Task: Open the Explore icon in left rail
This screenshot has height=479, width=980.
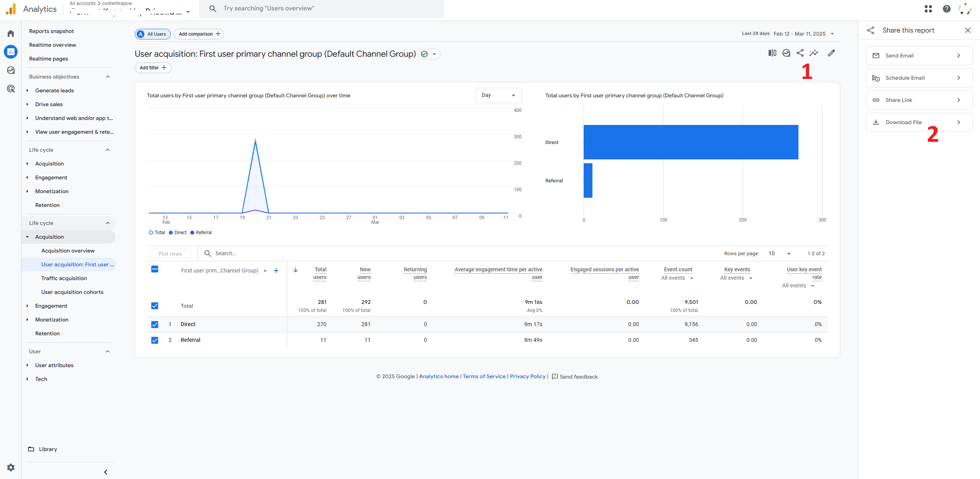Action: [x=11, y=70]
